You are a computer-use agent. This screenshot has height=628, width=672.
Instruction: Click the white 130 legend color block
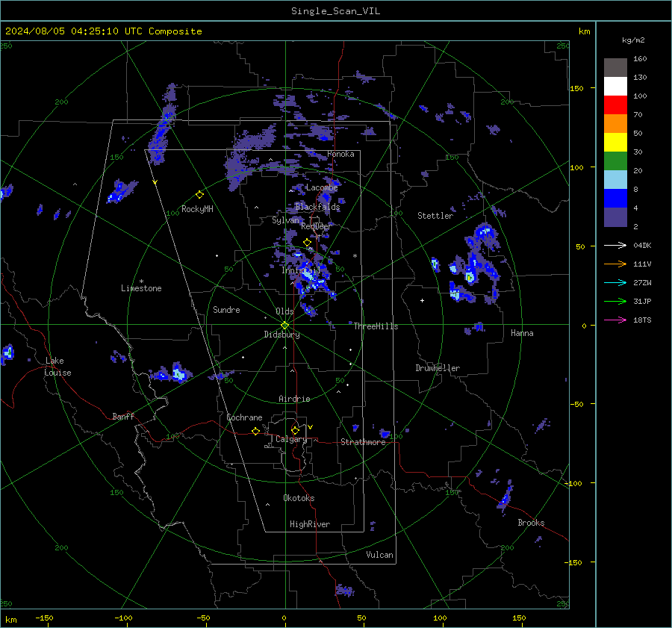(x=615, y=86)
